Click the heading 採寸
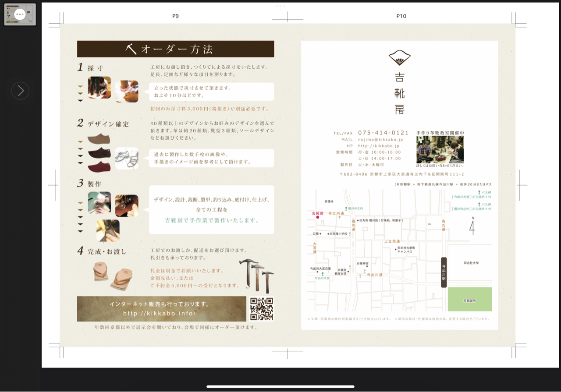 [96, 68]
